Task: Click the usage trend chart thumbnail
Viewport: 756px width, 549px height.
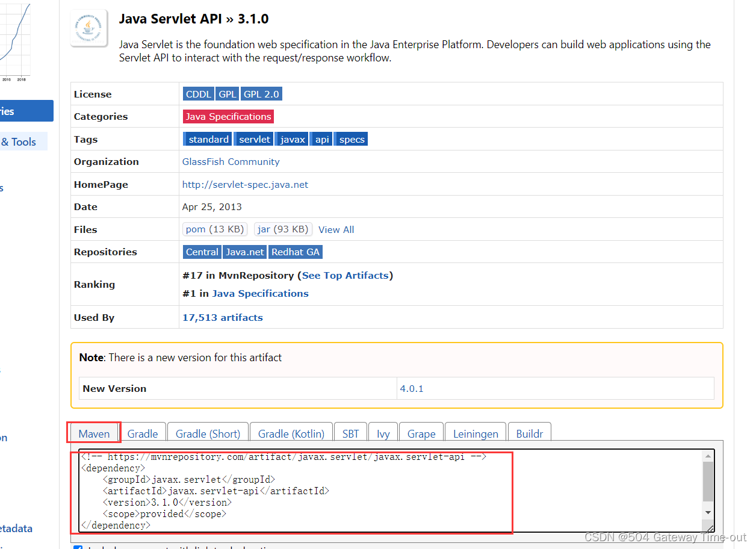Action: pyautogui.click(x=15, y=41)
